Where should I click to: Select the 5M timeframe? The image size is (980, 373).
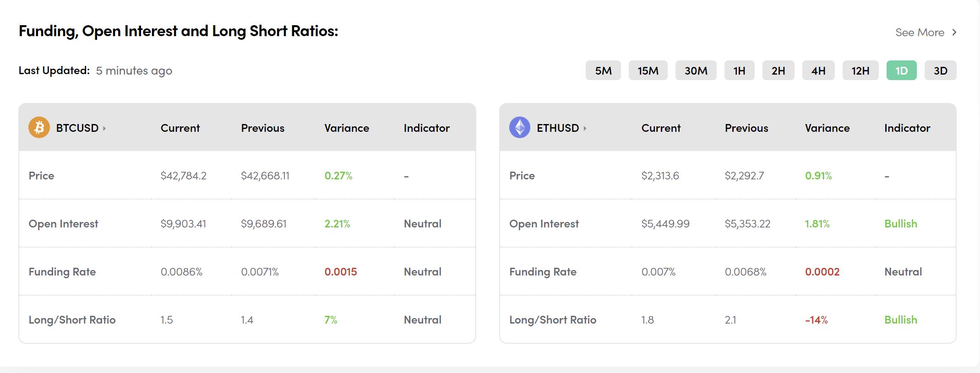pyautogui.click(x=603, y=70)
